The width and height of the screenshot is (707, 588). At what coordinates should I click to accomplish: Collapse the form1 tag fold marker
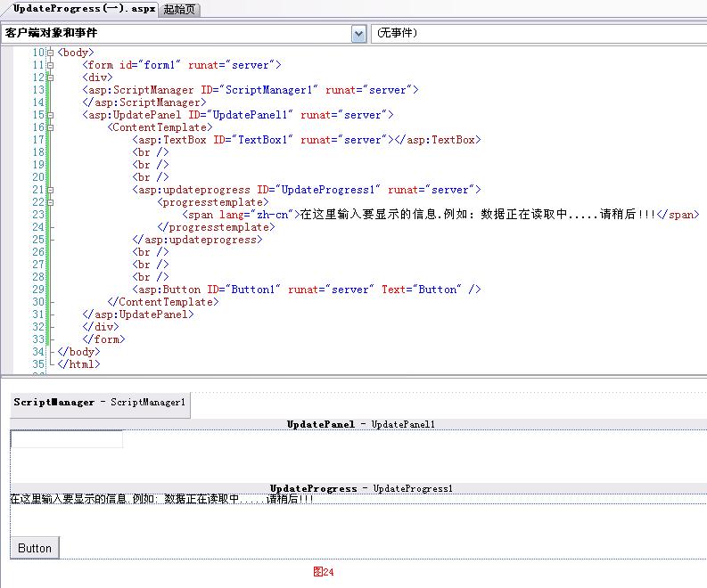point(50,65)
